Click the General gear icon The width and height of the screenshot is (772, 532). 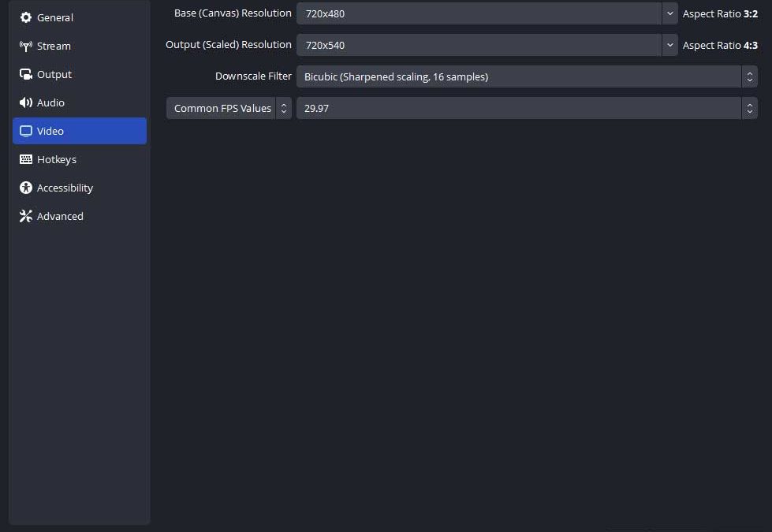pyautogui.click(x=25, y=17)
